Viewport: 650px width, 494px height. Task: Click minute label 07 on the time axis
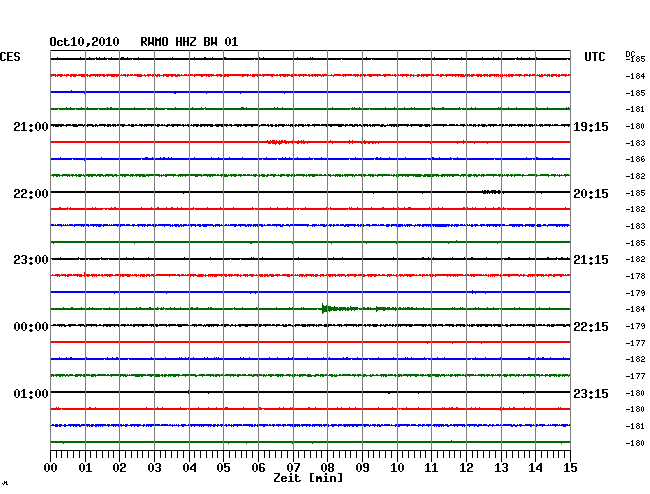pos(293,467)
